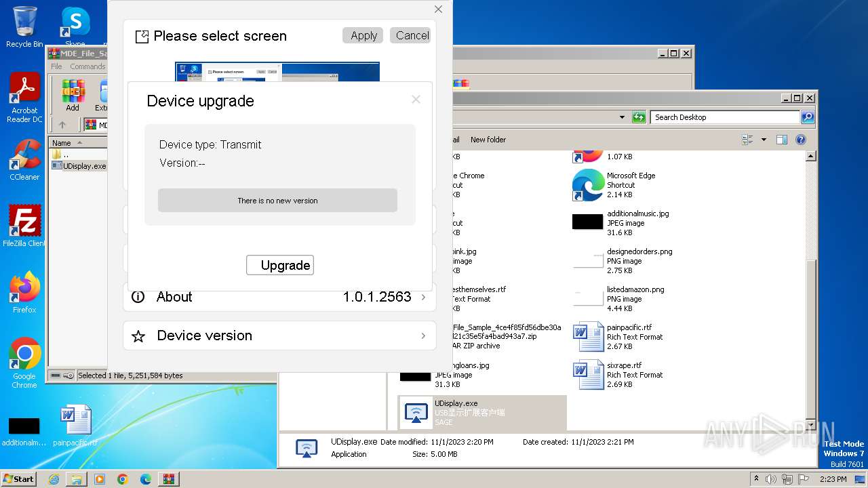Screen dimensions: 868x488
Task: Open Windows Media Player taskbar icon
Action: click(100, 479)
